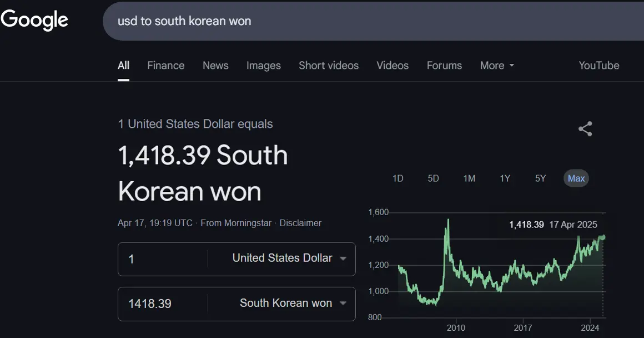Viewport: 644px width, 338px height.
Task: Select the 5D chart range
Action: click(x=433, y=178)
